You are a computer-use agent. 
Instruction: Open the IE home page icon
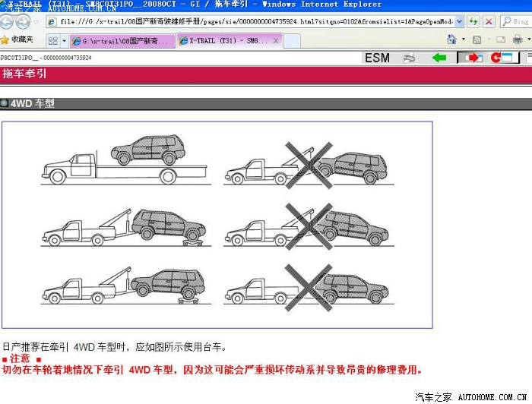[x=452, y=39]
